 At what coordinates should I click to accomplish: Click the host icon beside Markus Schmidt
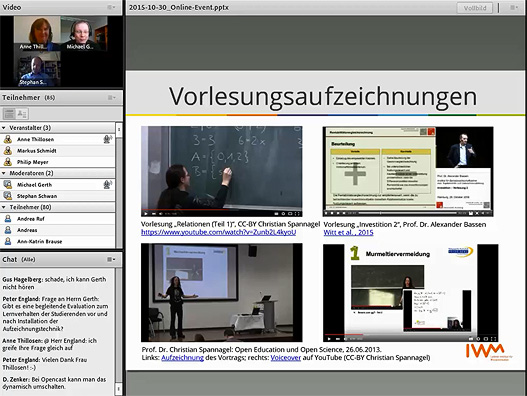7,151
